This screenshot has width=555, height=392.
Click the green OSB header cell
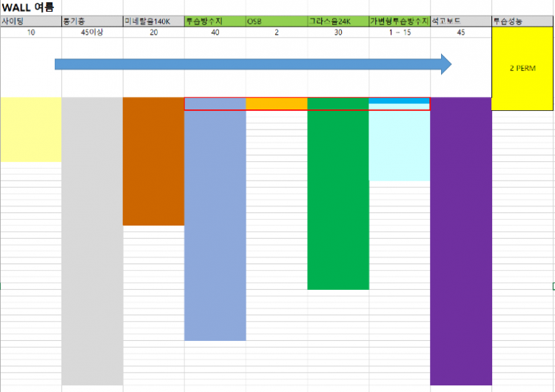(276, 21)
